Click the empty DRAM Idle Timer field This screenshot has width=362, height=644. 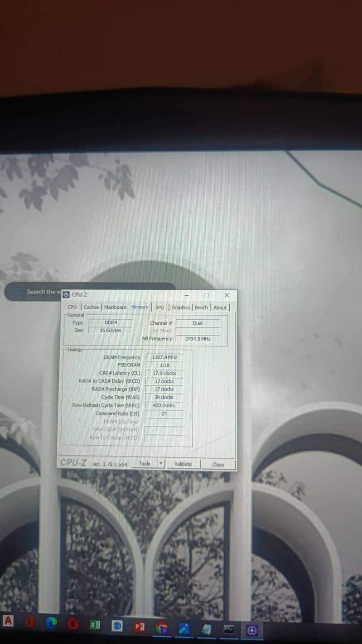tap(164, 422)
